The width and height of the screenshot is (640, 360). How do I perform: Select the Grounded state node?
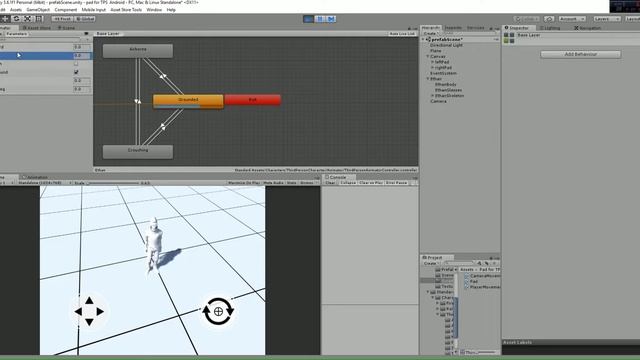point(188,101)
